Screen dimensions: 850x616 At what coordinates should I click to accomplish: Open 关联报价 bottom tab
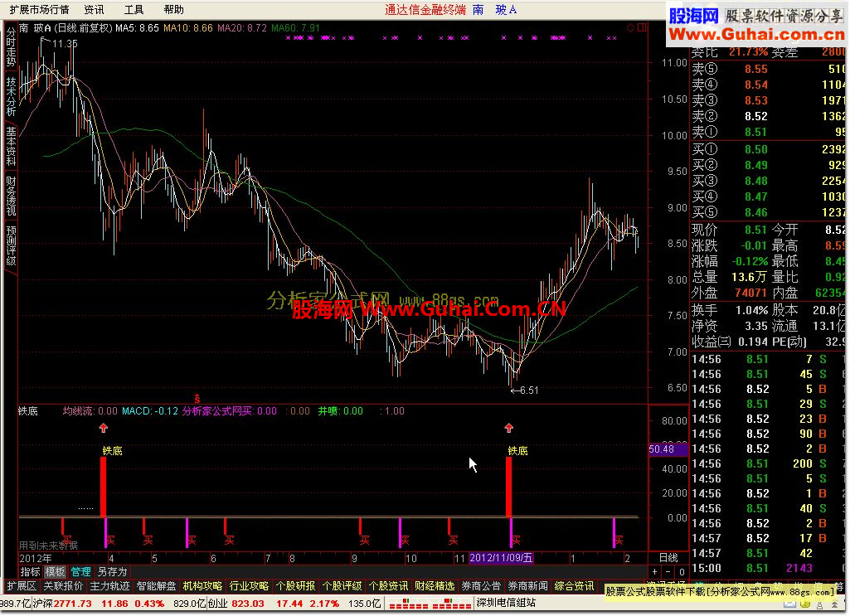click(63, 586)
